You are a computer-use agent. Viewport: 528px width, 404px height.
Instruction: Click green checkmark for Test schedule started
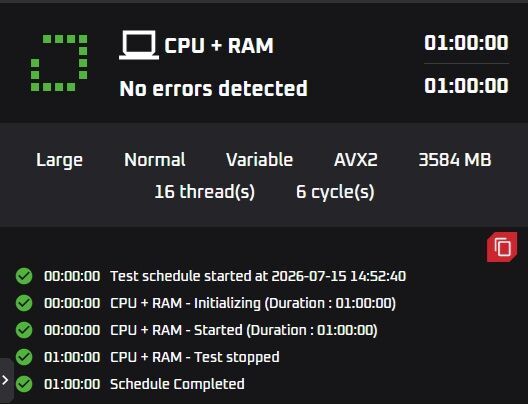click(x=24, y=276)
